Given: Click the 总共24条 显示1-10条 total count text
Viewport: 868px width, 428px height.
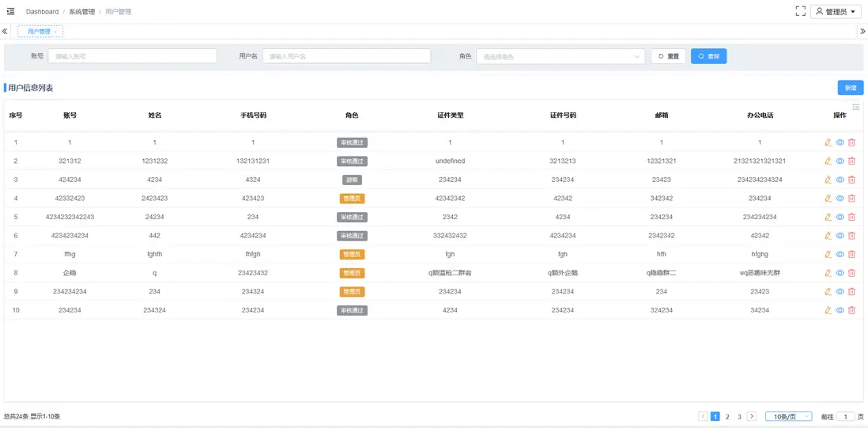Looking at the screenshot, I should (32, 416).
